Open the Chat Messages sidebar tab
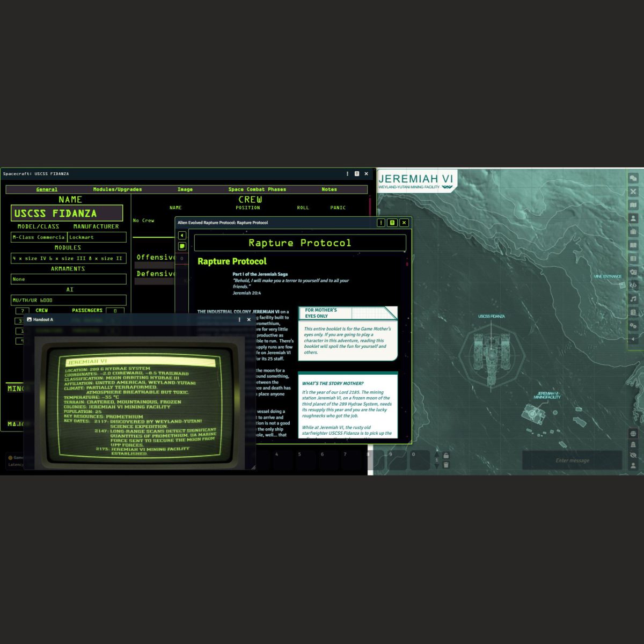Screen dimensions: 644x644 [633, 178]
